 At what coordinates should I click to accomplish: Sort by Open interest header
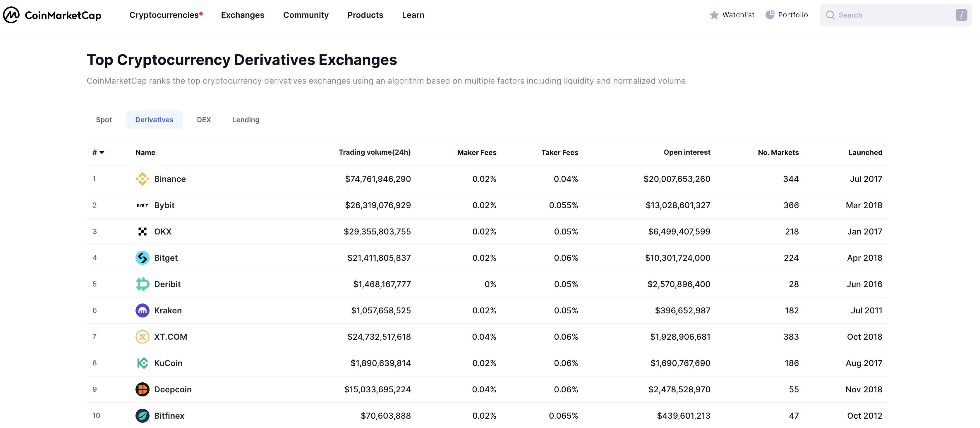(687, 152)
